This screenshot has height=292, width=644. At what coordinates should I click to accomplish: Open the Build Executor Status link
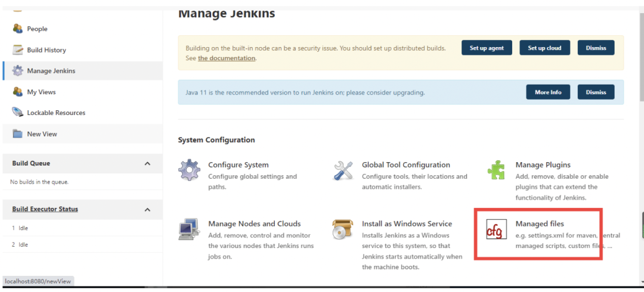45,209
